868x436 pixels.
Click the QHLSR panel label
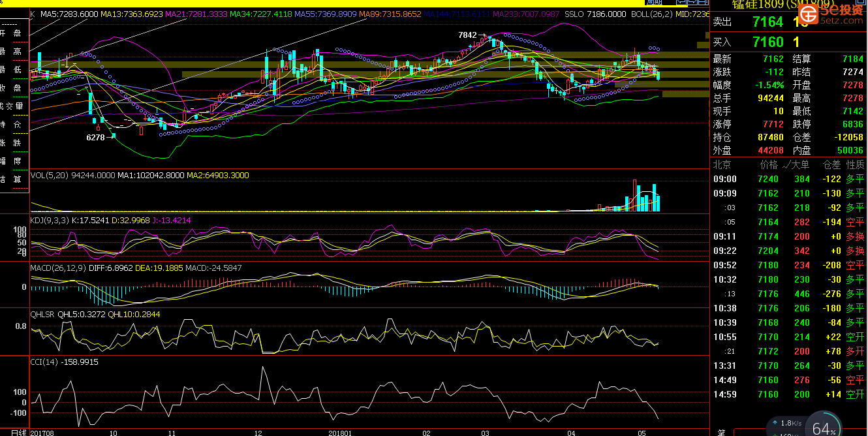pos(43,314)
